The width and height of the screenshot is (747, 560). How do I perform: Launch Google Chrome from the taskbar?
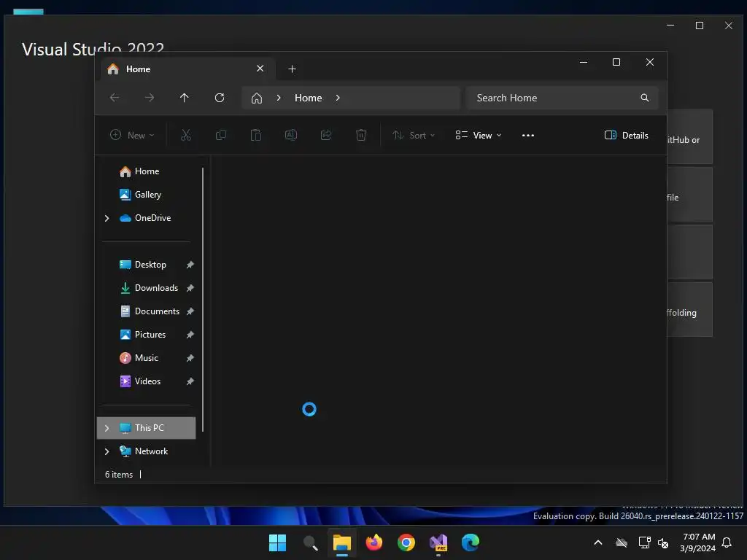click(x=406, y=542)
